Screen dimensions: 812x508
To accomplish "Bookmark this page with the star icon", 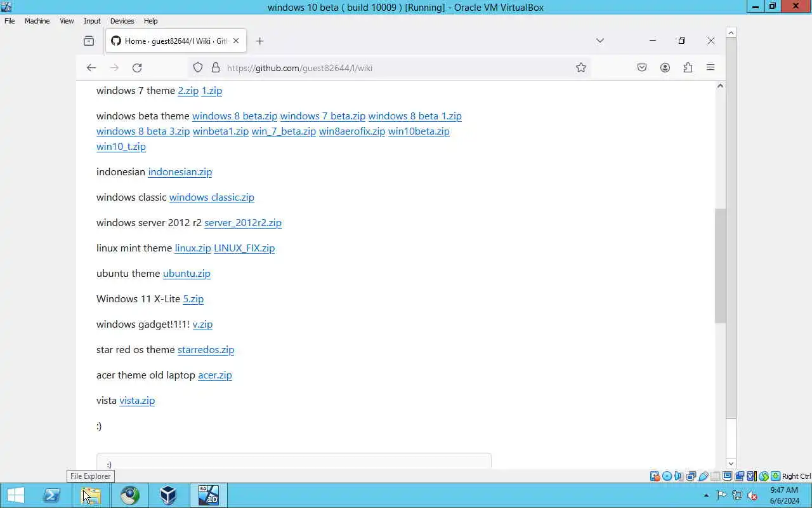I will coord(581,67).
